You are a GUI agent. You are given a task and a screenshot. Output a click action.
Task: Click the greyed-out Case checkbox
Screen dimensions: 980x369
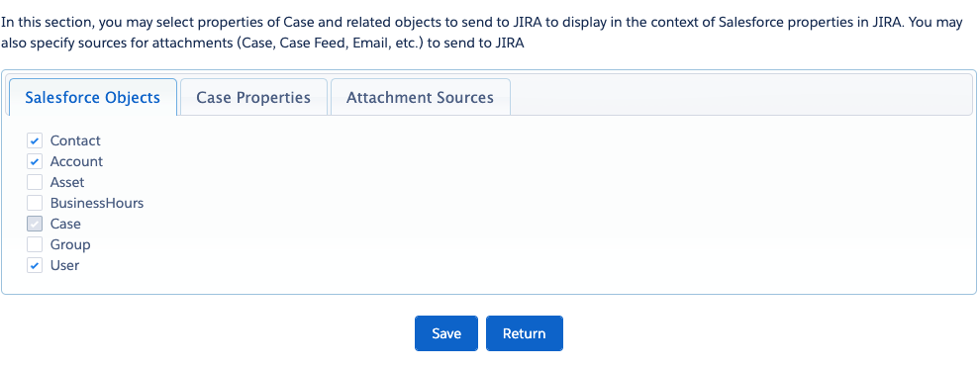[35, 224]
